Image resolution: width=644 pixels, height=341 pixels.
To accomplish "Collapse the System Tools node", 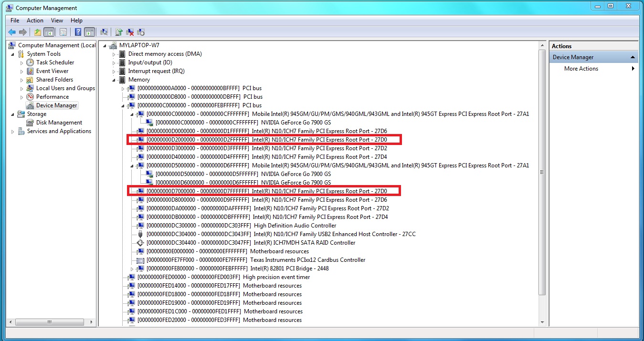I will click(13, 54).
